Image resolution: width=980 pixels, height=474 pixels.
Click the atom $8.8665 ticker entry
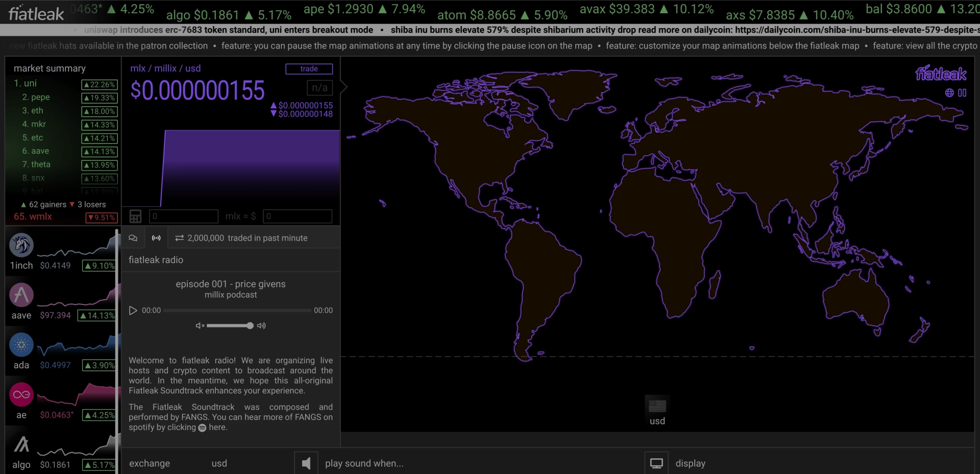(x=502, y=15)
